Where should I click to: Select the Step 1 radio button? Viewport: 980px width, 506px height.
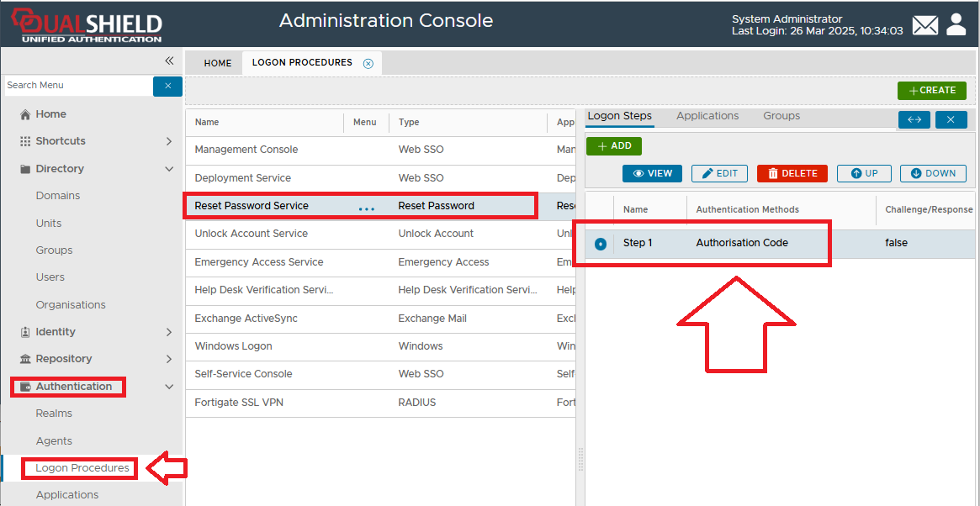pyautogui.click(x=601, y=244)
